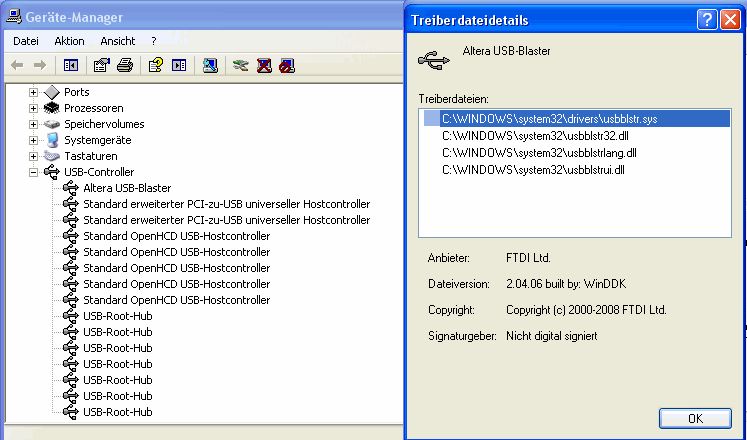Image resolution: width=747 pixels, height=440 pixels.
Task: Click the Tastaturen keyboard icon
Action: pos(51,156)
